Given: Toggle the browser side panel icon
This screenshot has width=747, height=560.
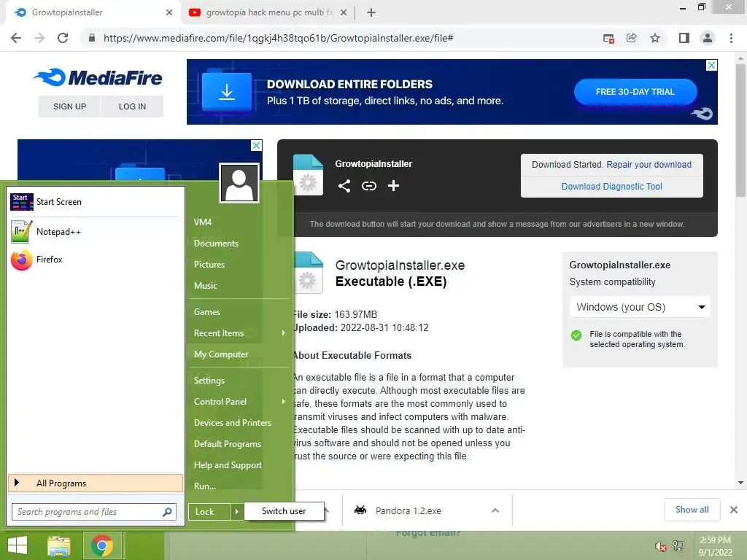Looking at the screenshot, I should [684, 38].
